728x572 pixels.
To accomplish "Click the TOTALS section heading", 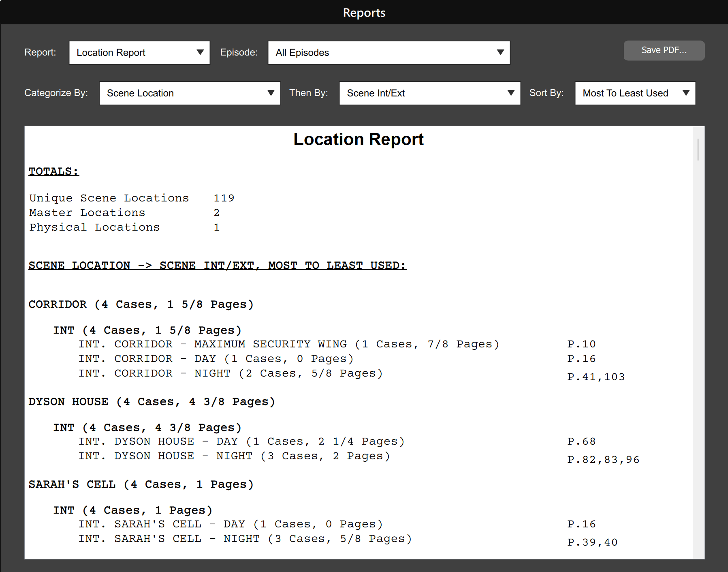I will pyautogui.click(x=53, y=171).
